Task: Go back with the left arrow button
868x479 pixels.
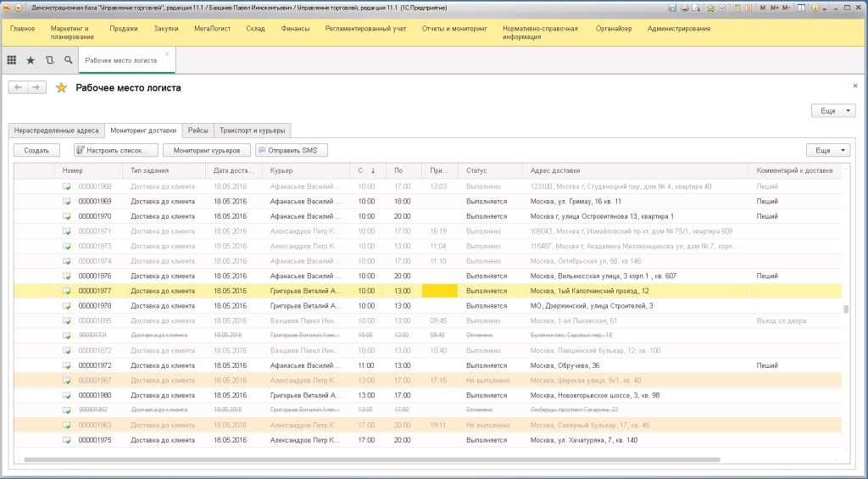Action: pyautogui.click(x=19, y=87)
